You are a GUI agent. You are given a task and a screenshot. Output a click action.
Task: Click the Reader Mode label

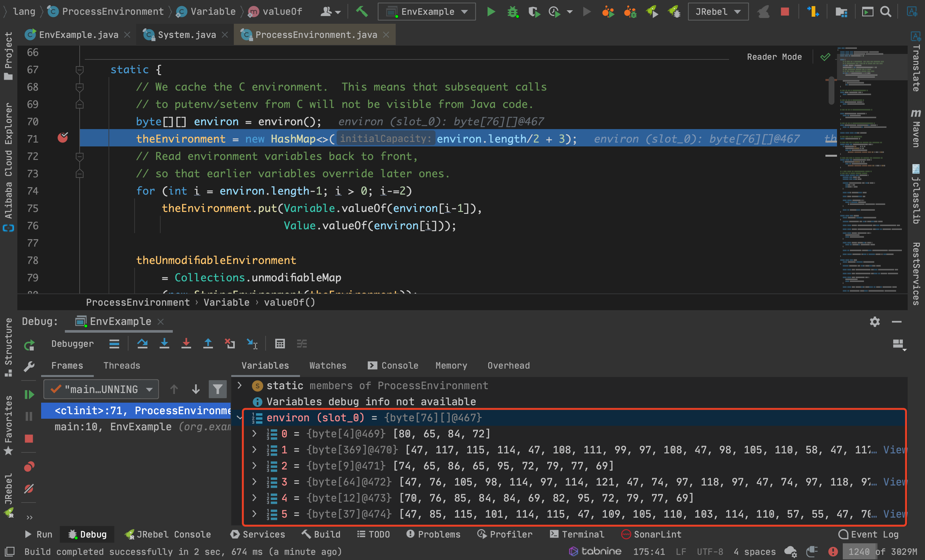pyautogui.click(x=774, y=57)
